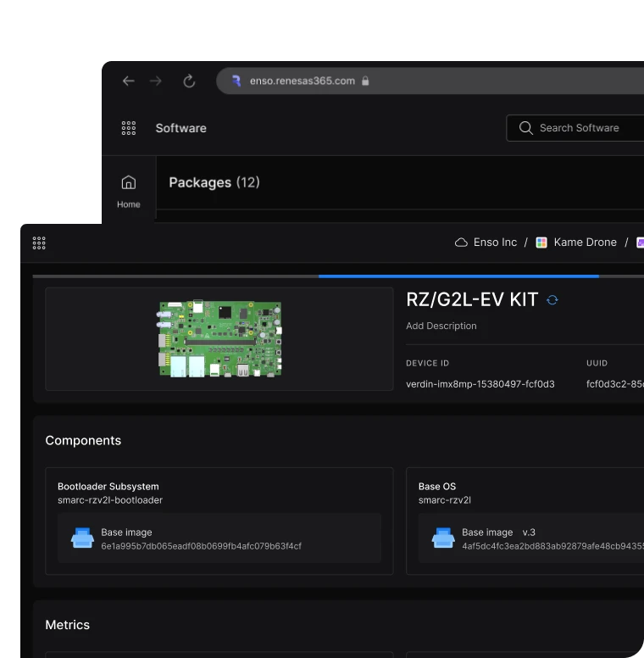644x658 pixels.
Task: Select the Bootloader Subsystem component card
Action: click(x=219, y=493)
